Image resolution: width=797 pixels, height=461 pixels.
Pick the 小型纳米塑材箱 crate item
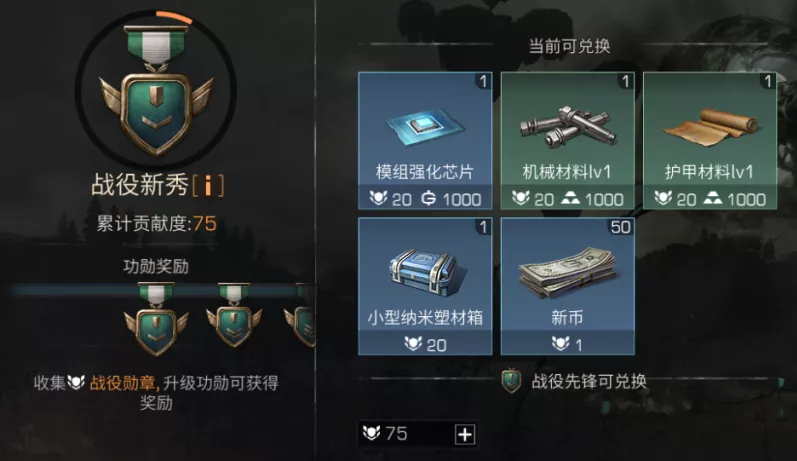pyautogui.click(x=425, y=286)
